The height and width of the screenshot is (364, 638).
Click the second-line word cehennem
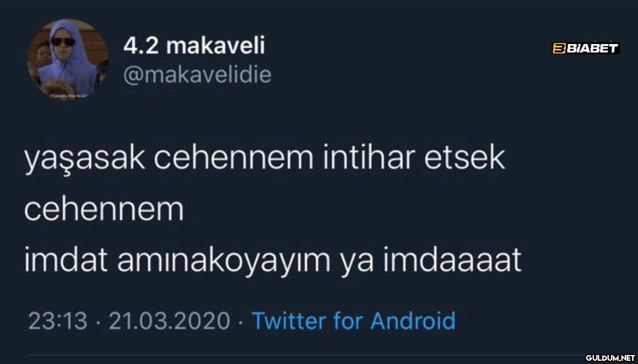[x=104, y=210]
